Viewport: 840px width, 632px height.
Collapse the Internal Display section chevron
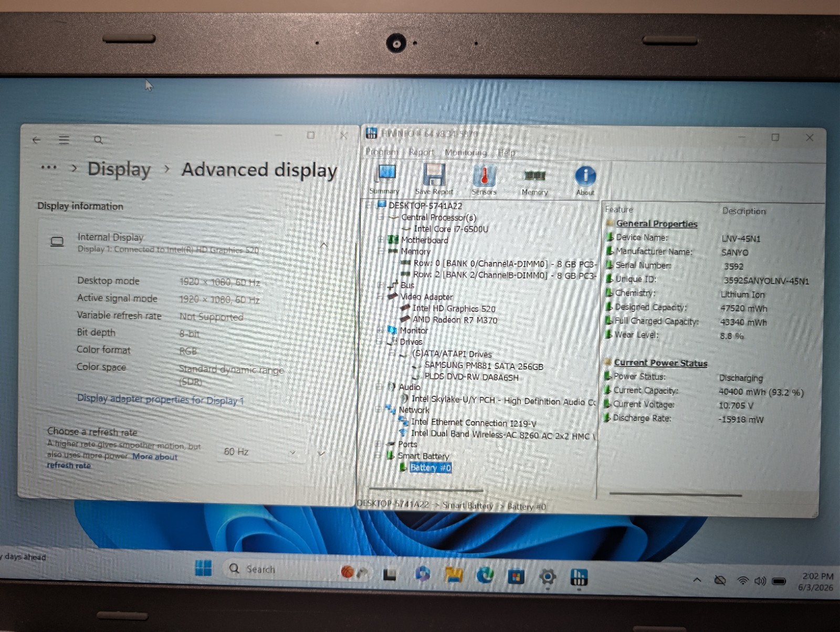click(323, 245)
